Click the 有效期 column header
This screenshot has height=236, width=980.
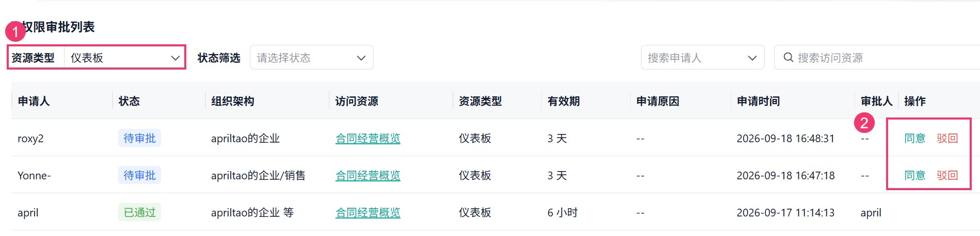pyautogui.click(x=564, y=101)
